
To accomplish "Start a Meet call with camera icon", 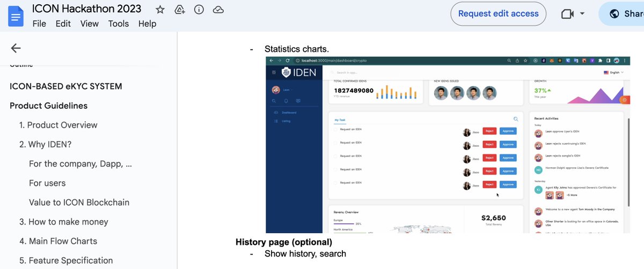I will tap(568, 14).
